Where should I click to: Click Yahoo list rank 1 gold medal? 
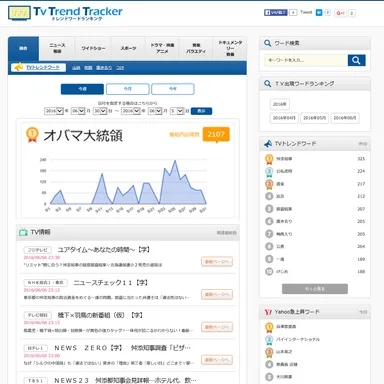click(269, 327)
